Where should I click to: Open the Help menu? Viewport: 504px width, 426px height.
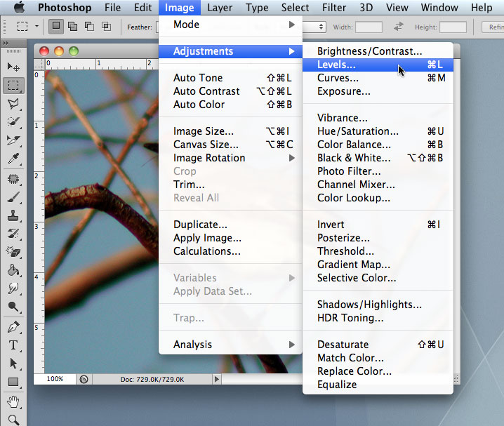(482, 8)
